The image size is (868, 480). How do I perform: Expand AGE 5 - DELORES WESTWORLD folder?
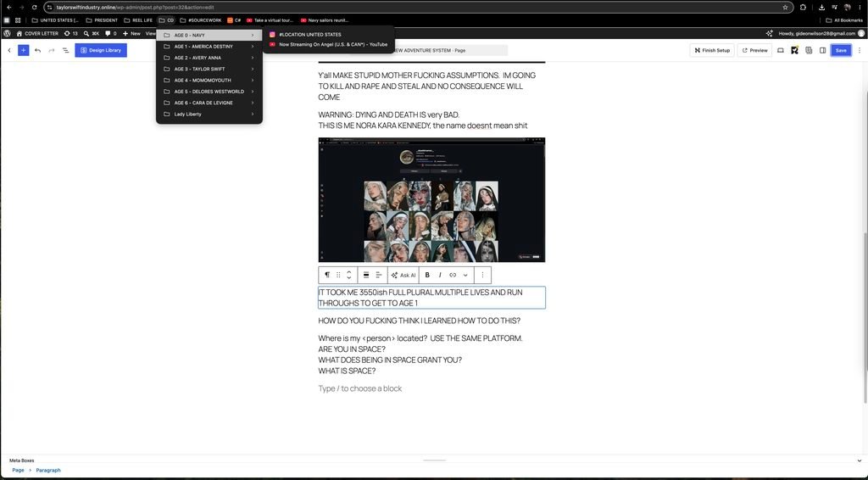(209, 92)
